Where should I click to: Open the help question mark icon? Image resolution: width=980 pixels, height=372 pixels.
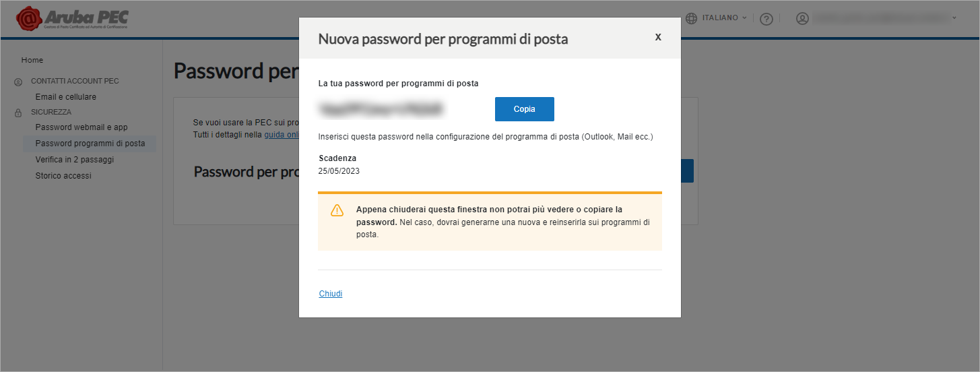point(766,19)
